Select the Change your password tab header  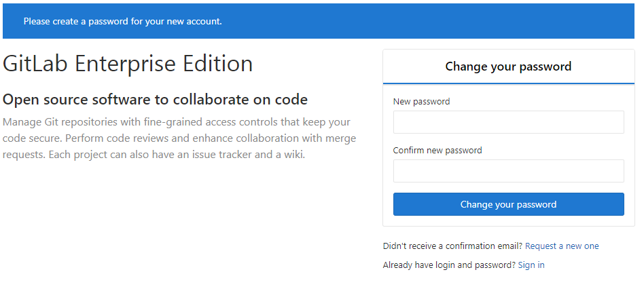tap(508, 66)
